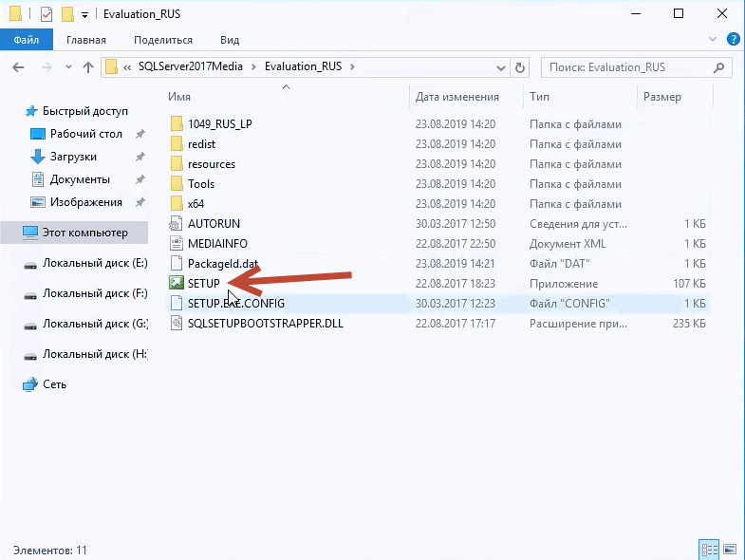
Task: Switch to details list view
Action: pyautogui.click(x=708, y=550)
